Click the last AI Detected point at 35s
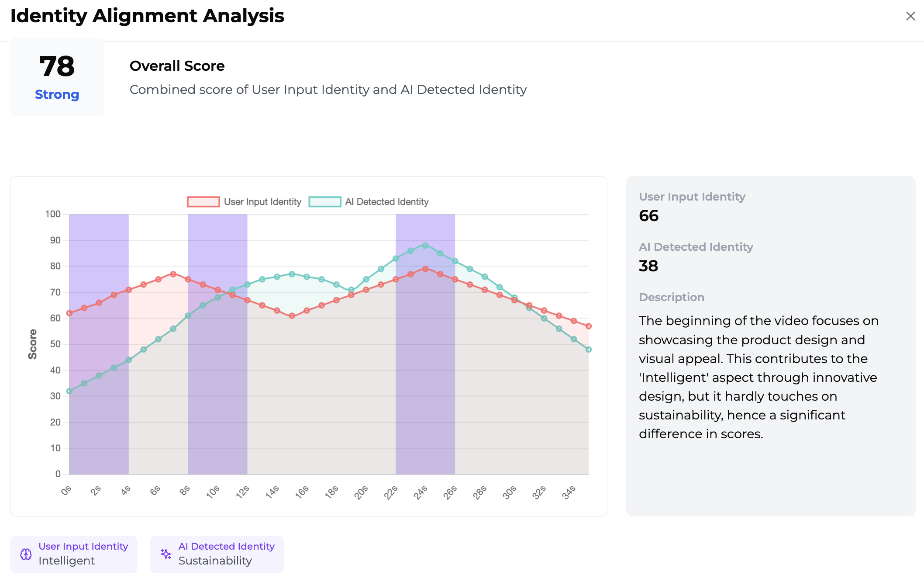Image resolution: width=924 pixels, height=575 pixels. [x=589, y=350]
